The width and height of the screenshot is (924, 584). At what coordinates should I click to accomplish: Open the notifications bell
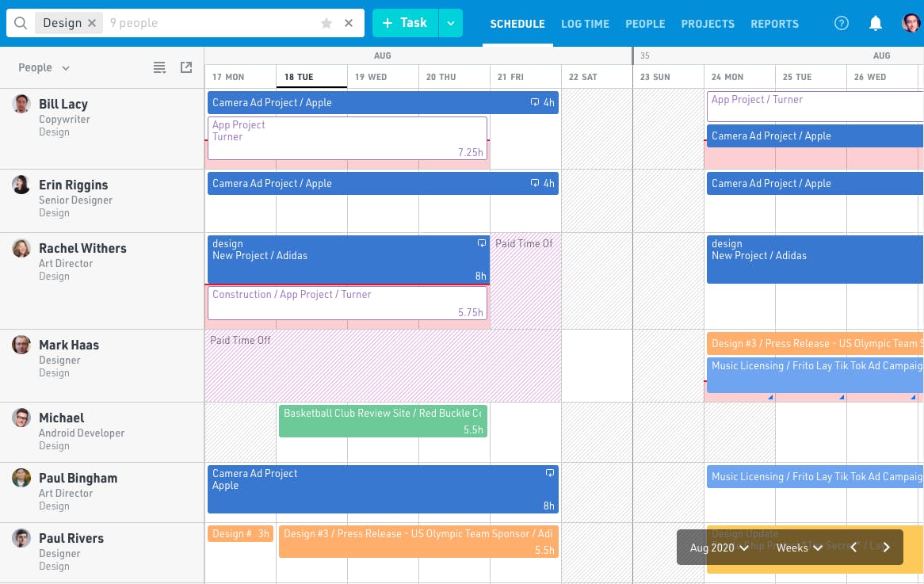tap(876, 23)
